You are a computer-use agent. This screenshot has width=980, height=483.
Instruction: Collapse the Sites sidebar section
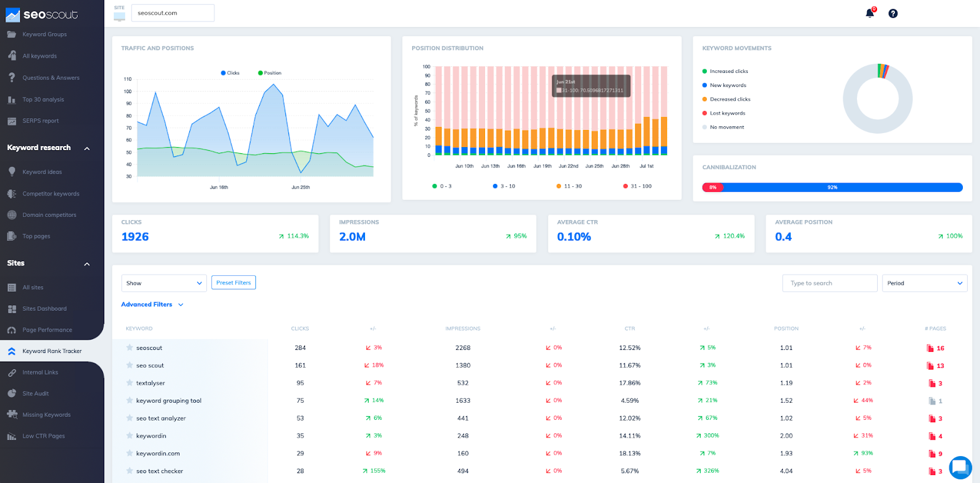click(87, 264)
